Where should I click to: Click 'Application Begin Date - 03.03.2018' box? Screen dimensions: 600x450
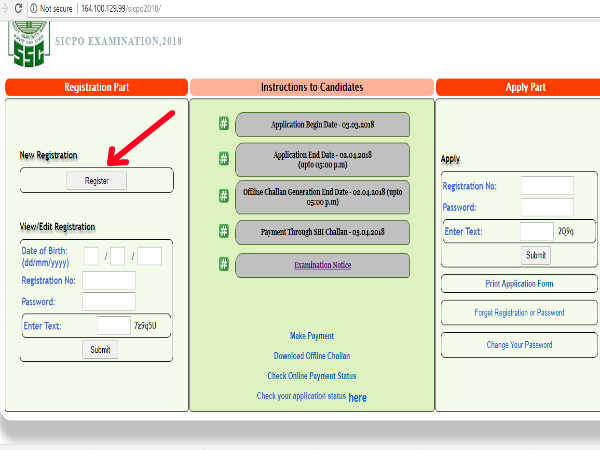tap(323, 124)
